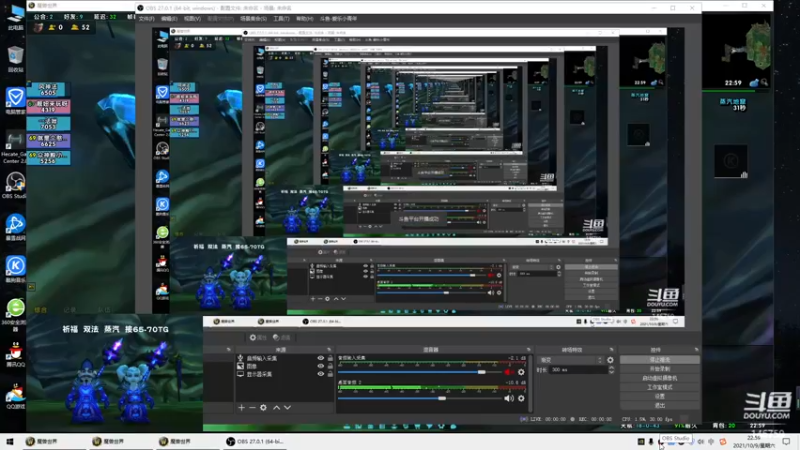This screenshot has width=800, height=450.
Task: Click the exit button in Controls panel
Action: point(660,406)
